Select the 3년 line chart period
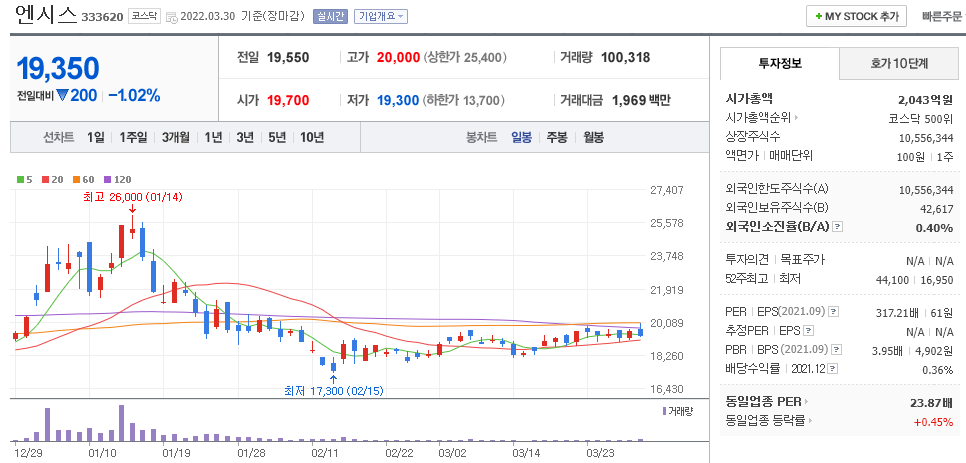This screenshot has width=966, height=463. coord(245,137)
